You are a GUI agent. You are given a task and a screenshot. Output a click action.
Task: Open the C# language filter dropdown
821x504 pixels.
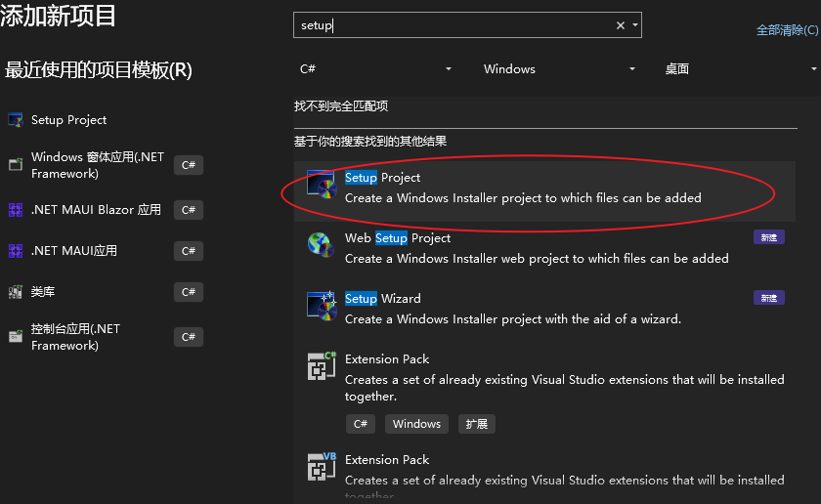click(375, 69)
